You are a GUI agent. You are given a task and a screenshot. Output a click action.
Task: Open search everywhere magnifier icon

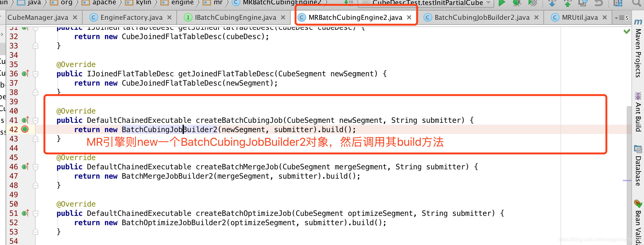click(637, 3)
